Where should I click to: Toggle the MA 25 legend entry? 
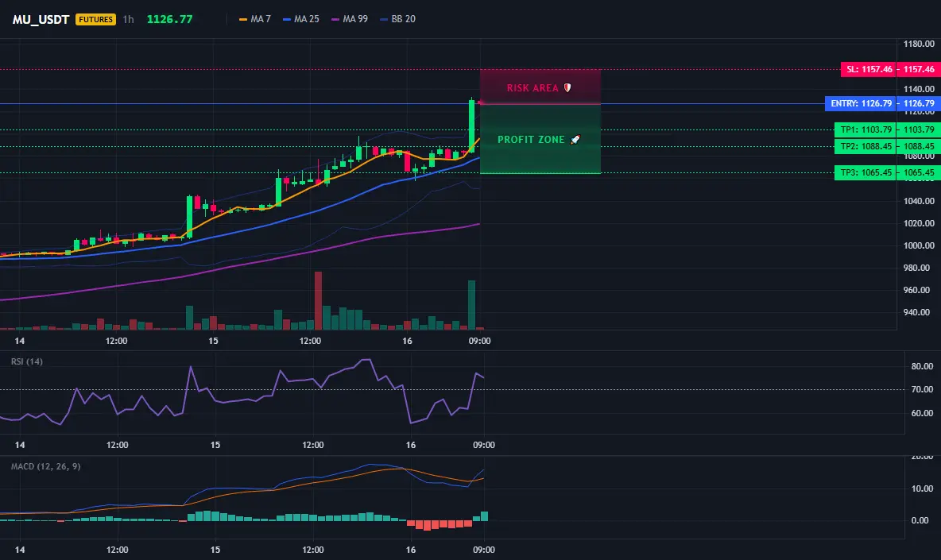[301, 19]
